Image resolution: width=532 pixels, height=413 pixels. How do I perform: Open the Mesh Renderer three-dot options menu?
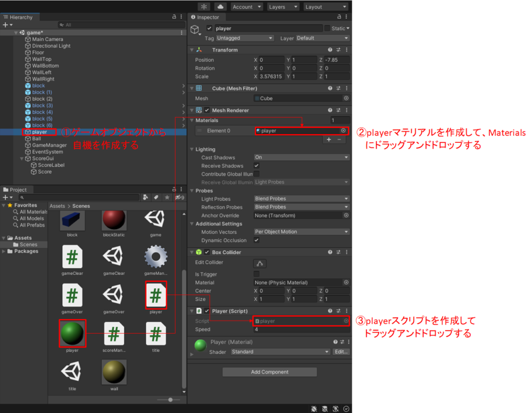click(x=346, y=110)
